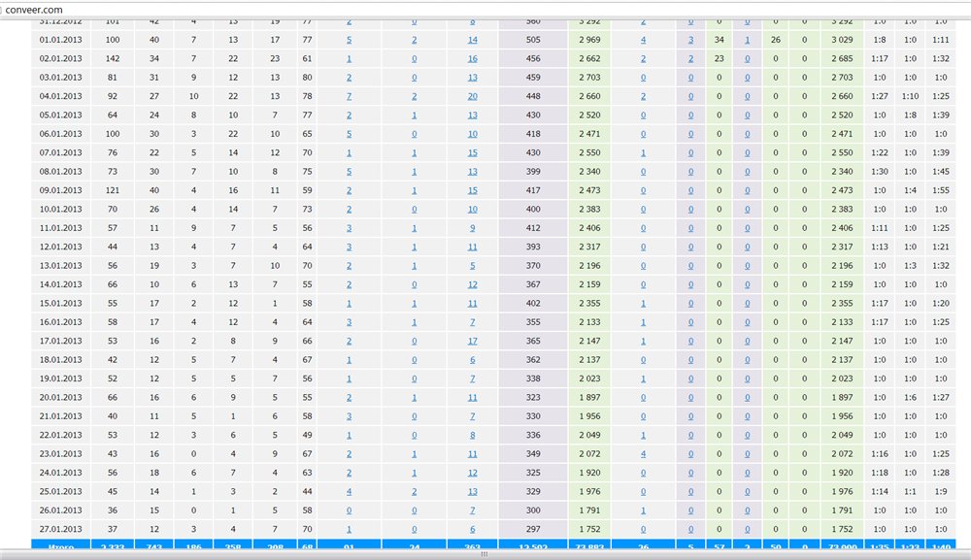Click the 1:22 cell in the 07.01.2013 row
The image size is (971, 560).
click(x=880, y=152)
